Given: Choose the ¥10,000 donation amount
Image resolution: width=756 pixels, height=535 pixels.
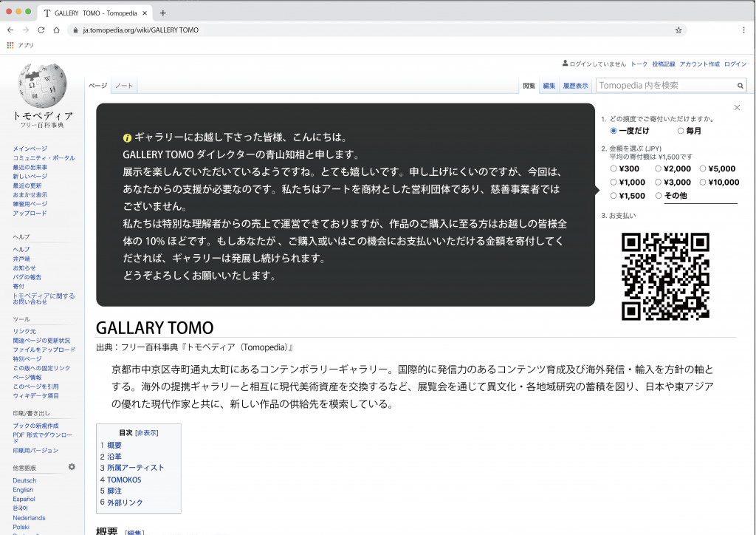Looking at the screenshot, I should click(703, 183).
